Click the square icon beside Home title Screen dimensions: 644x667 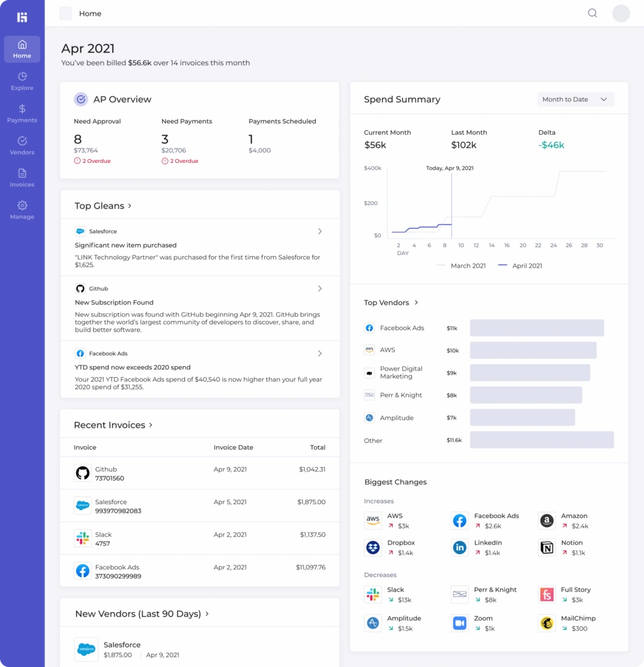pos(66,13)
